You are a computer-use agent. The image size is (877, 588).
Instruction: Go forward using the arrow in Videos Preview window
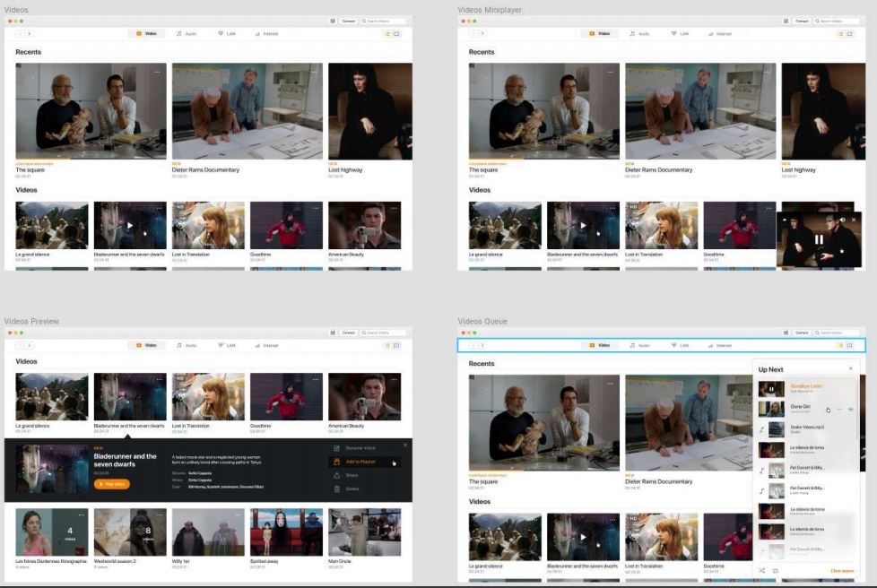pos(29,345)
